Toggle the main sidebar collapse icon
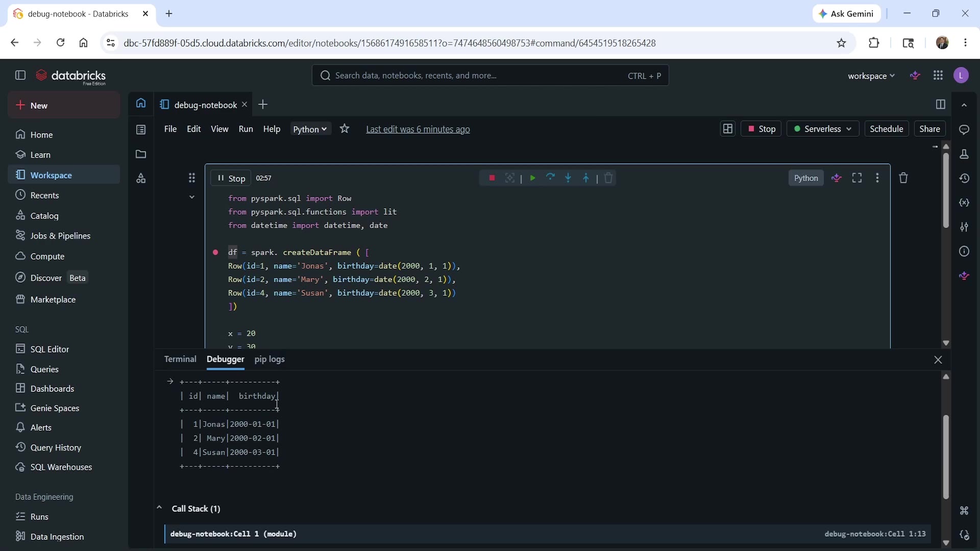This screenshot has height=551, width=980. pos(20,76)
